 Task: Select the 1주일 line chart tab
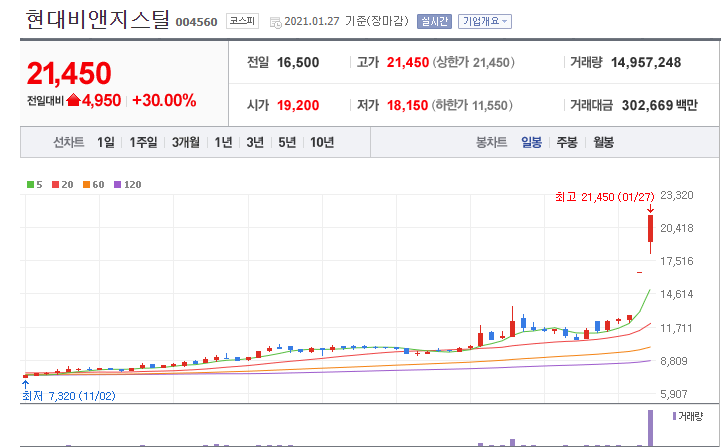[x=143, y=142]
